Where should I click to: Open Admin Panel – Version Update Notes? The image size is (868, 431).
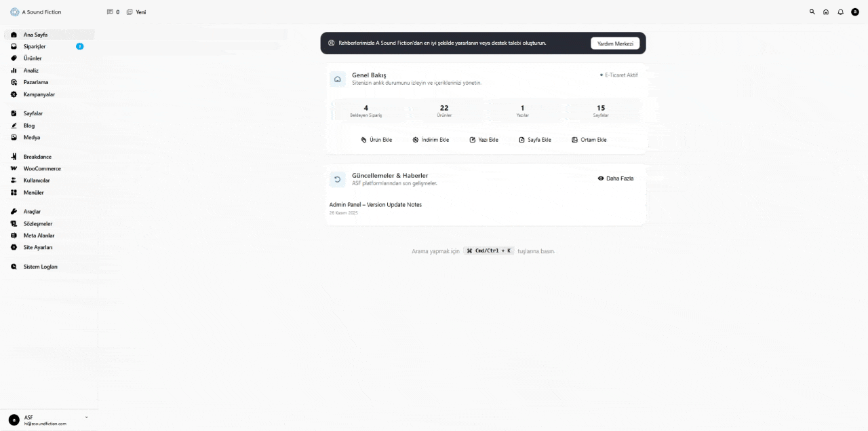[x=375, y=204]
